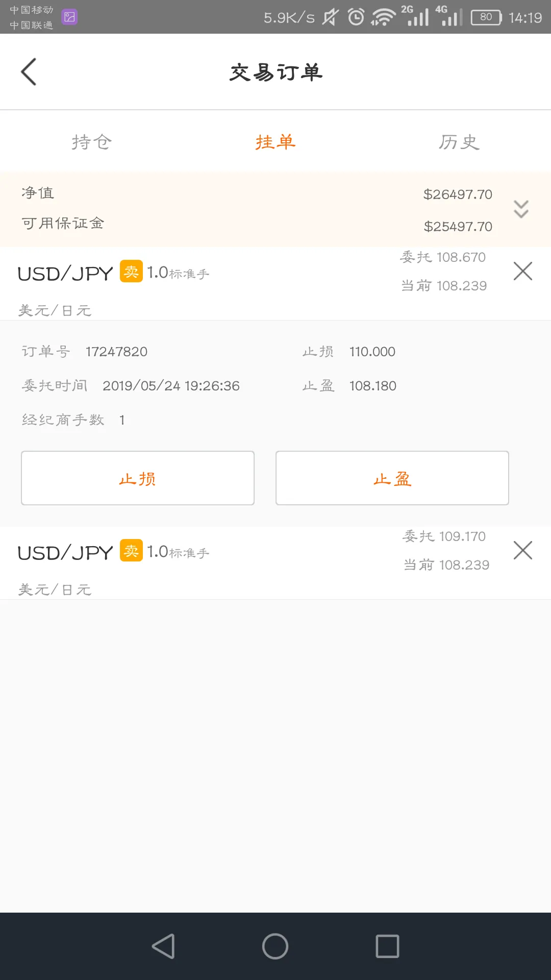Viewport: 551px width, 980px height.
Task: Switch to the 持仓 tab
Action: pos(92,142)
